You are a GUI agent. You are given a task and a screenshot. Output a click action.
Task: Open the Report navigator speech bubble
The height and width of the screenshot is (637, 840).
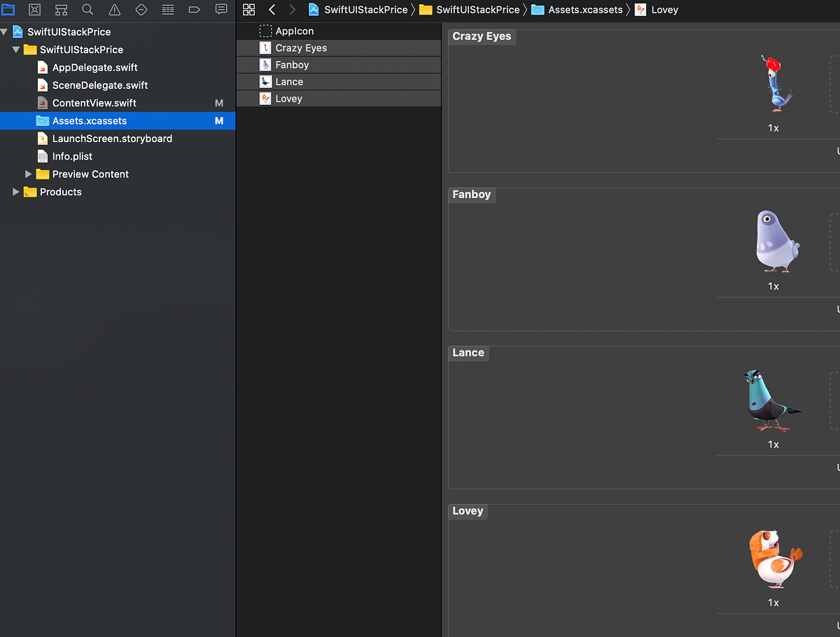[219, 9]
